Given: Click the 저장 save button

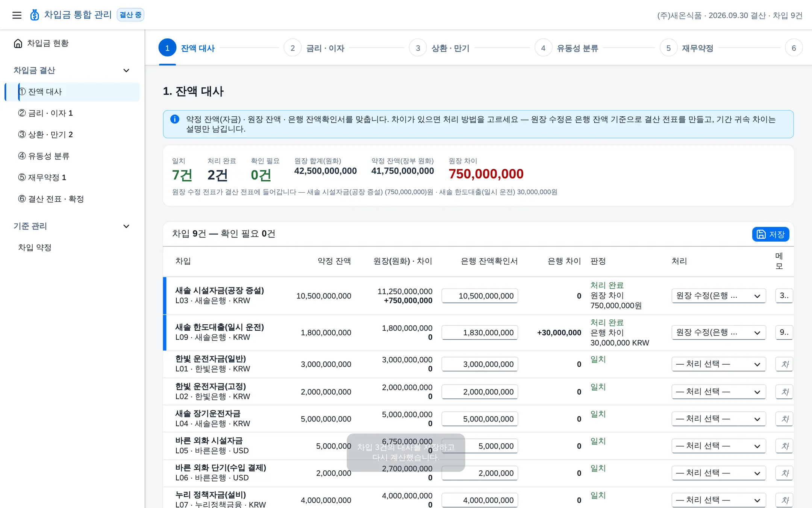Looking at the screenshot, I should point(771,234).
